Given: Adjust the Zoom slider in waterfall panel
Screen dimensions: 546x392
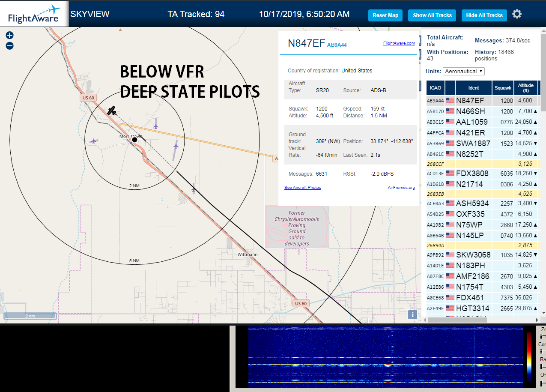Looking at the screenshot, I should point(543,337).
